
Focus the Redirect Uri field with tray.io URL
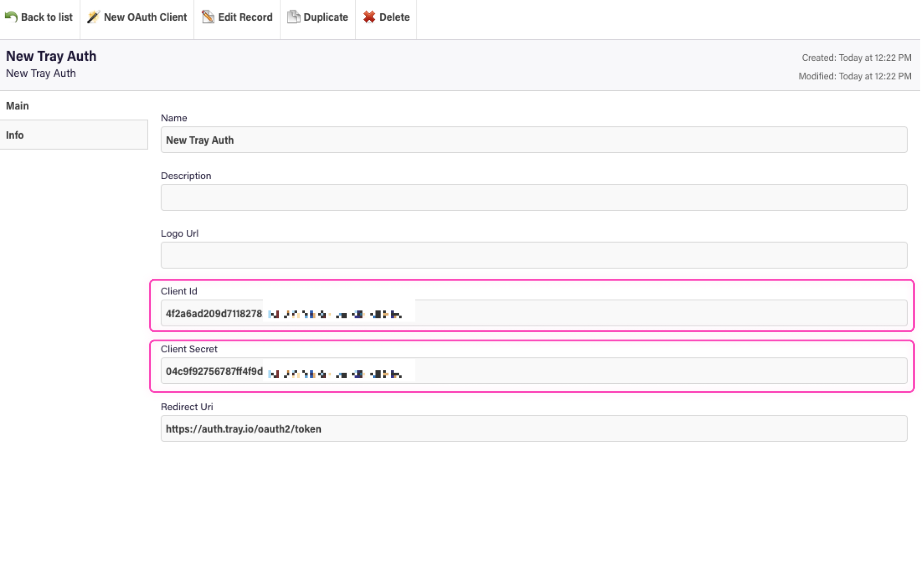pos(534,429)
